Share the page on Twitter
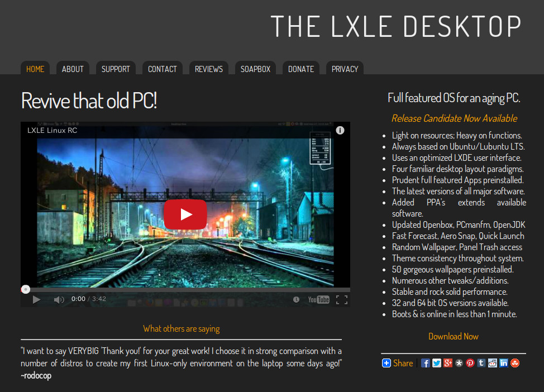Image resolution: width=544 pixels, height=392 pixels. pyautogui.click(x=436, y=363)
